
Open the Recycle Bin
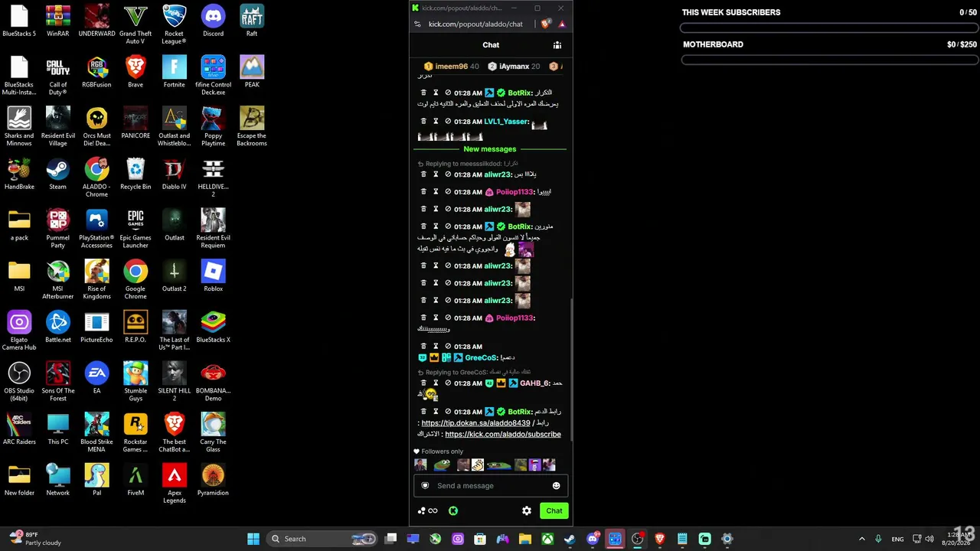click(x=136, y=174)
